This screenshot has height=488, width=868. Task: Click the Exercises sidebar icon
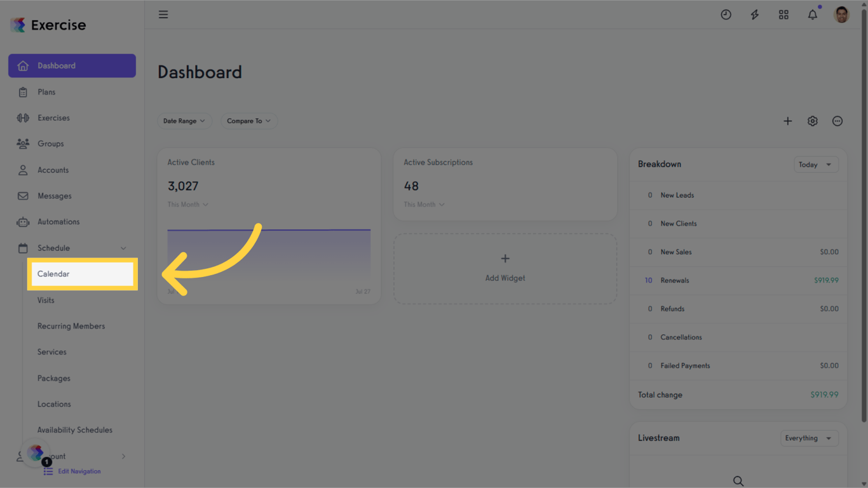point(22,118)
